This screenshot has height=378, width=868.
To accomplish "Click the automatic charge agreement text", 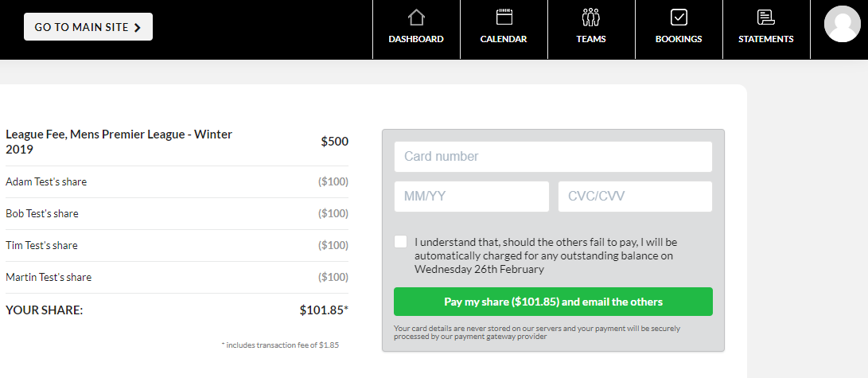I will [x=546, y=255].
